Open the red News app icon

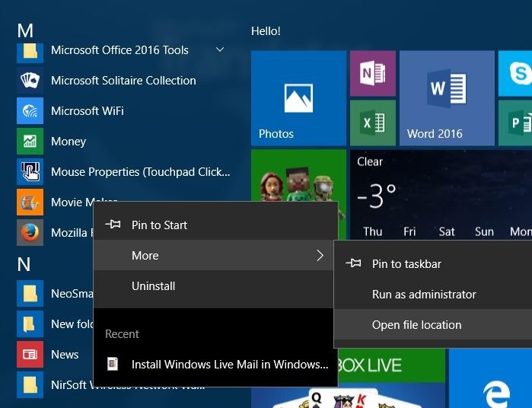point(30,355)
